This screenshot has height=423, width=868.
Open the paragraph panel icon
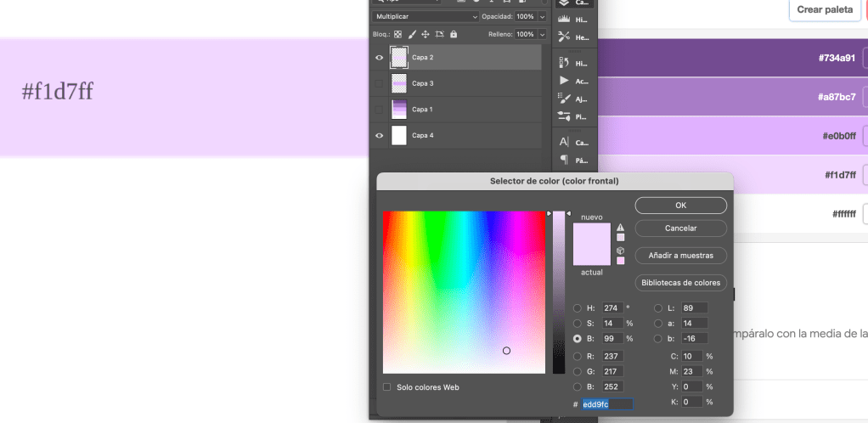564,159
